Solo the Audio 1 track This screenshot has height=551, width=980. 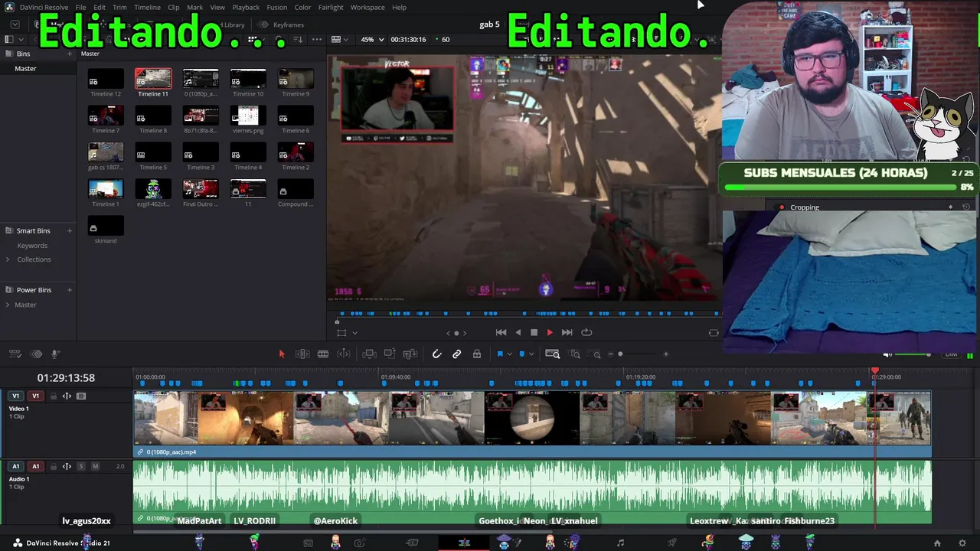point(81,466)
